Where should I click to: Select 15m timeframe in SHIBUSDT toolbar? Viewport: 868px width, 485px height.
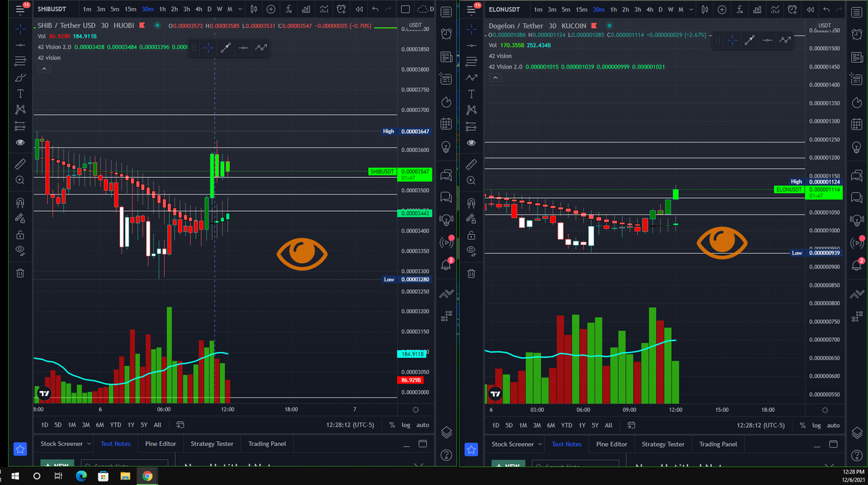coord(130,9)
